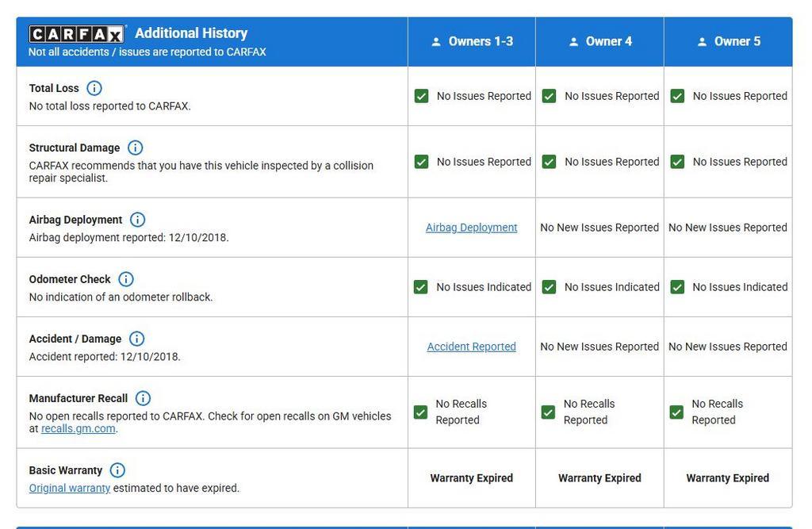Click Warranty Expired cell under Owner 4
The height and width of the screenshot is (529, 812).
(x=599, y=478)
